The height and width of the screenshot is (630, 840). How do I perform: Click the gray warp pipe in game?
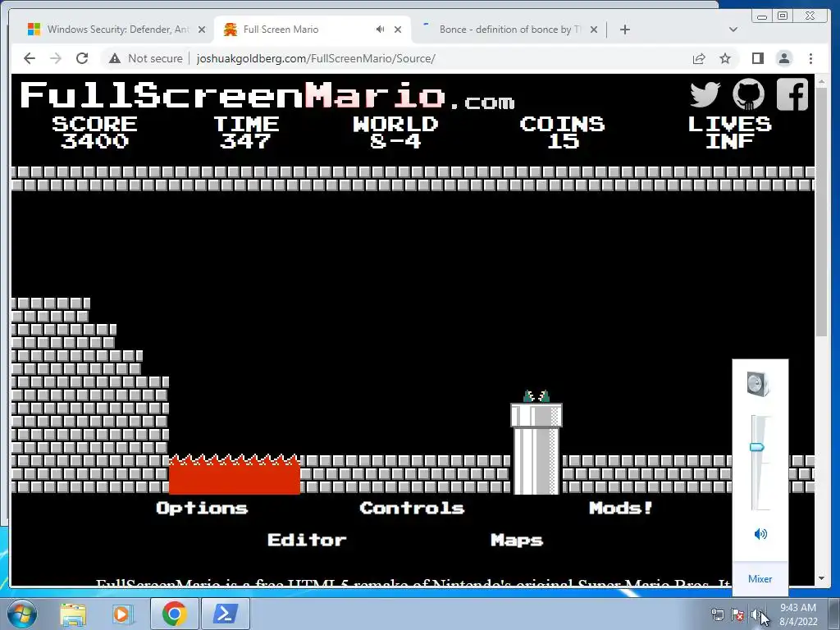click(x=536, y=449)
